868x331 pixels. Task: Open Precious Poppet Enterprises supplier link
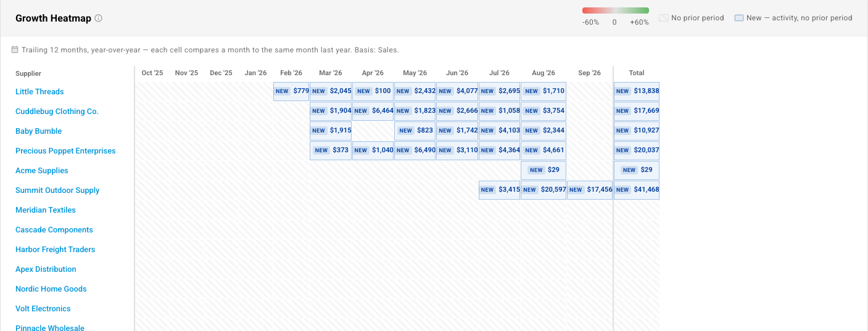65,151
